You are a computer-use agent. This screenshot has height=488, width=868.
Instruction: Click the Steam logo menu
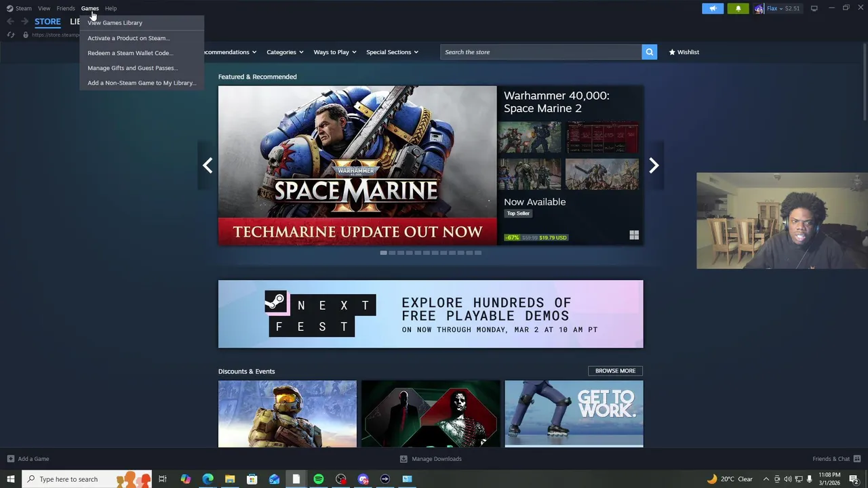19,8
